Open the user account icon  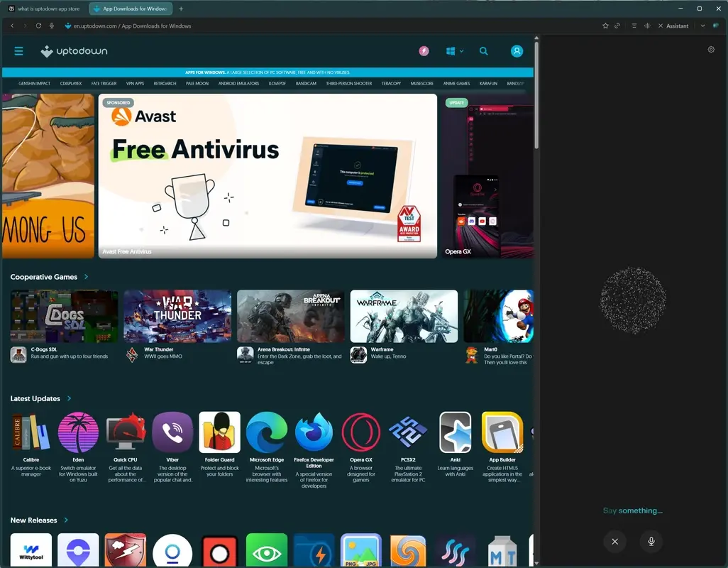click(x=517, y=51)
